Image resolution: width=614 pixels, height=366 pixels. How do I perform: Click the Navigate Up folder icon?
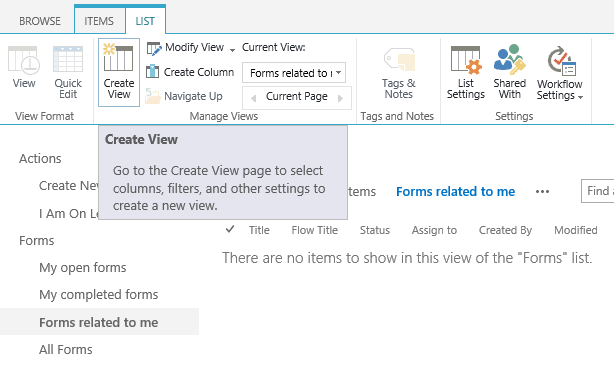pos(152,96)
